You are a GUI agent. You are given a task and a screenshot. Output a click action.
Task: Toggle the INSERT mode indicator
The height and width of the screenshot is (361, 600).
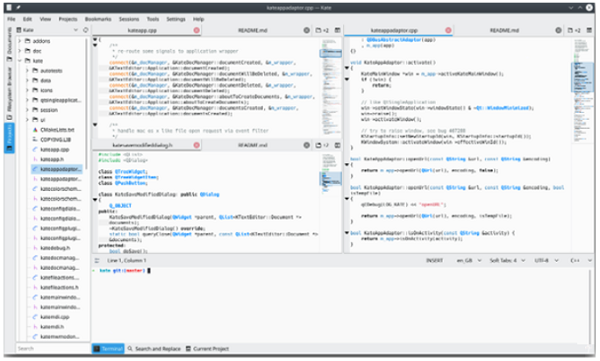(x=434, y=260)
